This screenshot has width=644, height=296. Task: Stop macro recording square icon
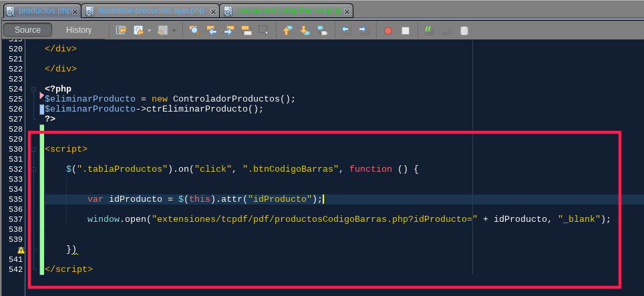point(406,30)
